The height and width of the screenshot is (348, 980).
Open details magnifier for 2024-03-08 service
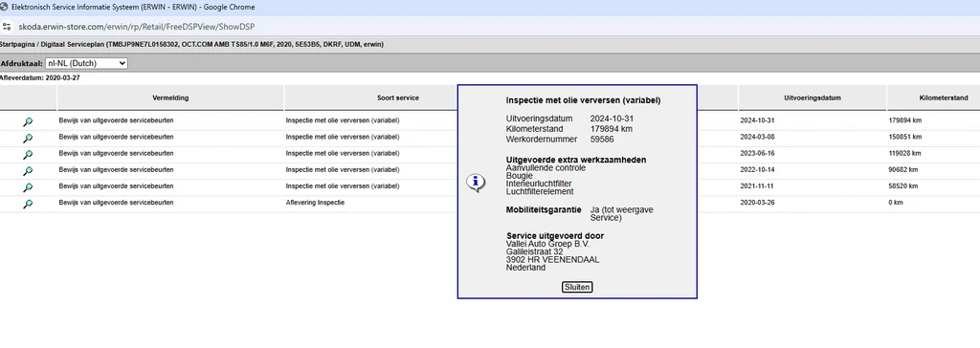click(28, 138)
